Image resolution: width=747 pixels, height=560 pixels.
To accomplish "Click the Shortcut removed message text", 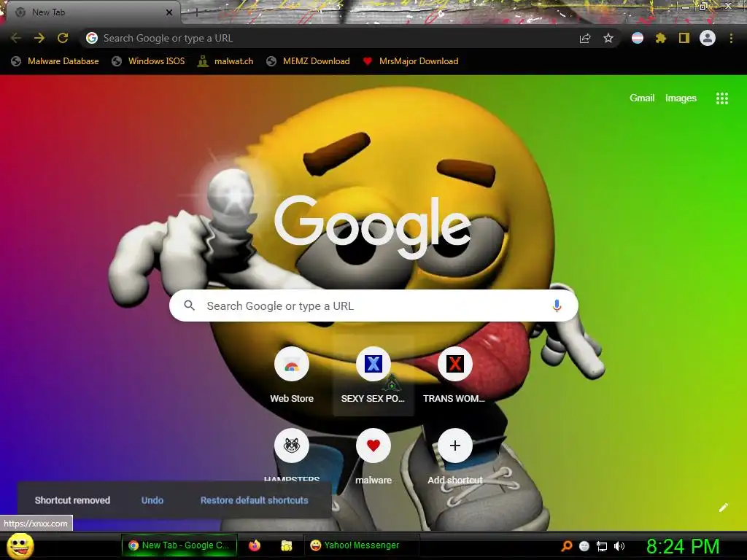I will pos(72,500).
